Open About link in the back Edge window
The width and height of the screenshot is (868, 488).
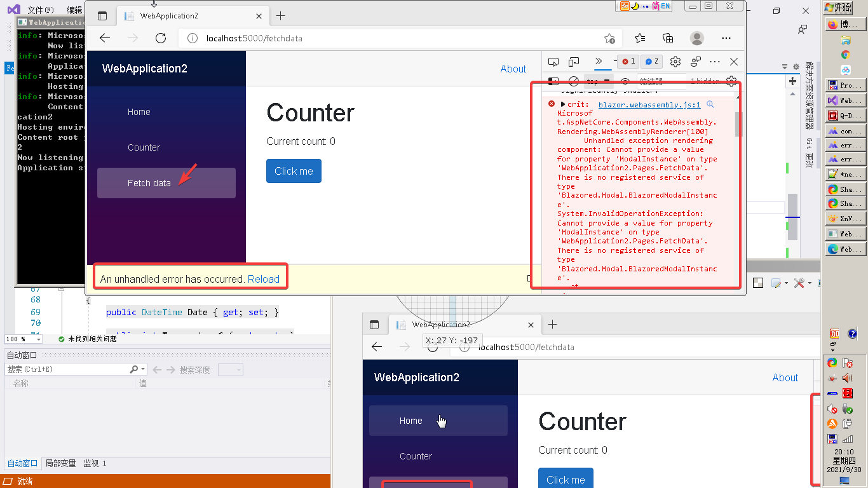click(785, 377)
